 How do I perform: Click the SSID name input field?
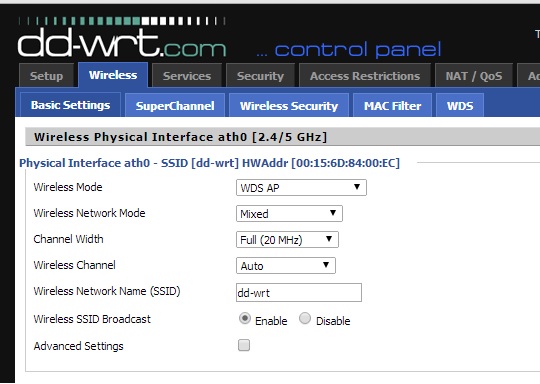coord(299,293)
